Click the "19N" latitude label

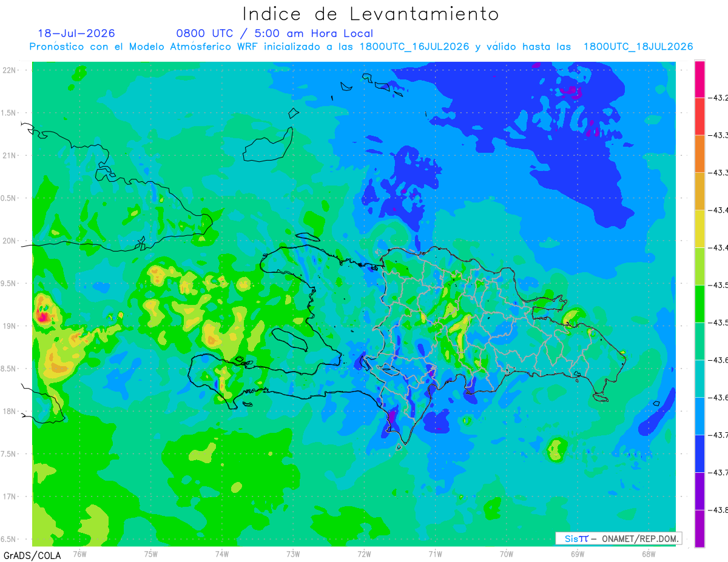coord(10,326)
